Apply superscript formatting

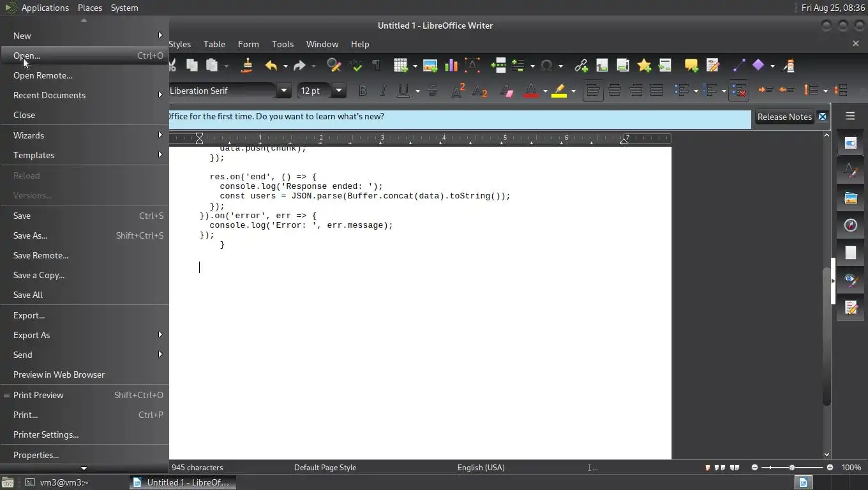tap(458, 91)
